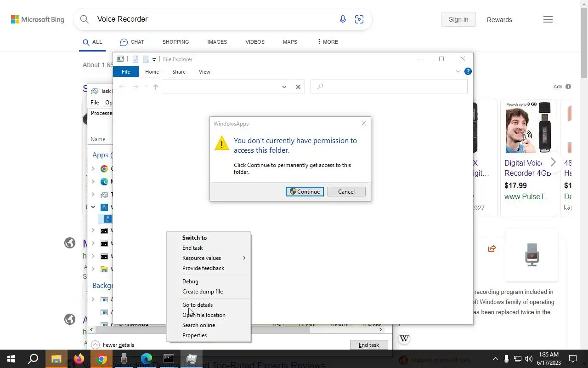Click File Explorer's up-one-level arrow
The height and width of the screenshot is (368, 588).
point(156,86)
